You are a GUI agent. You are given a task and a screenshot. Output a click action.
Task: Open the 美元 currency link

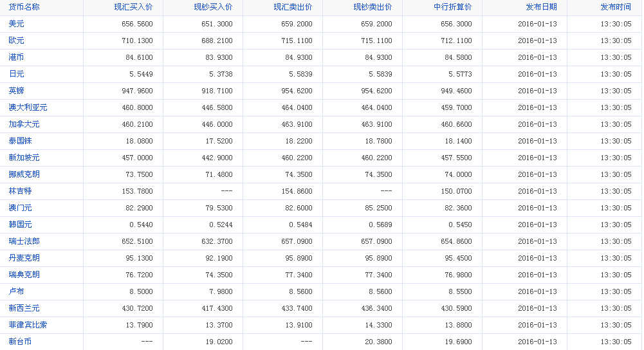tap(17, 24)
